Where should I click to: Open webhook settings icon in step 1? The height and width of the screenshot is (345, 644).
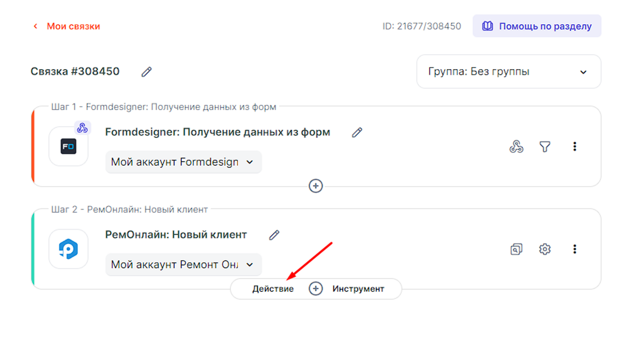516,147
